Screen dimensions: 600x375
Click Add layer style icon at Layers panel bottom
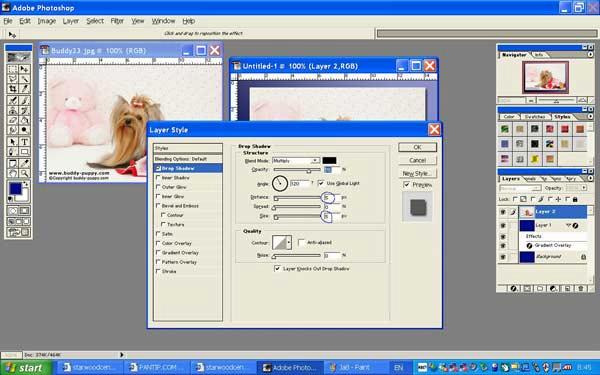(x=514, y=289)
